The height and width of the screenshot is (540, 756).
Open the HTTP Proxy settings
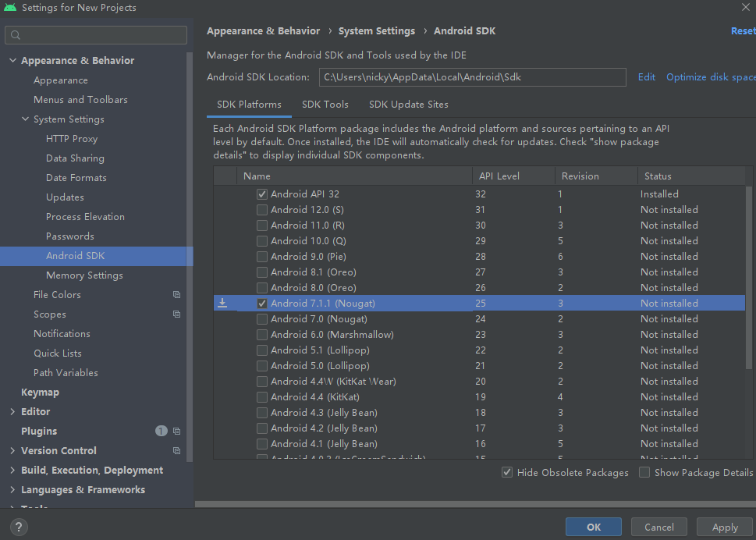[72, 139]
